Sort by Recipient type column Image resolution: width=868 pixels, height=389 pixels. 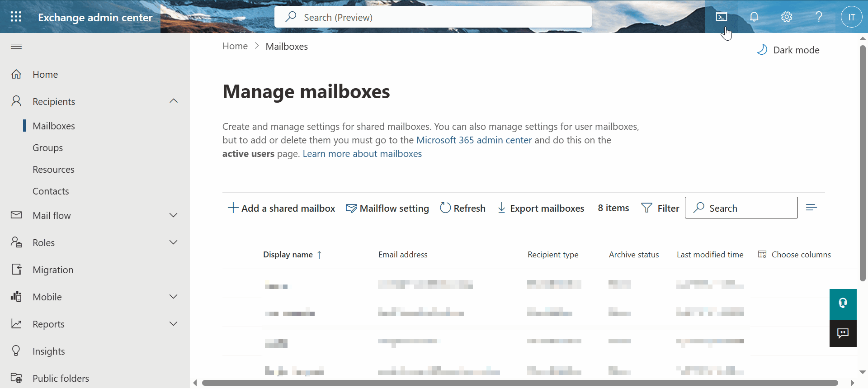click(553, 255)
